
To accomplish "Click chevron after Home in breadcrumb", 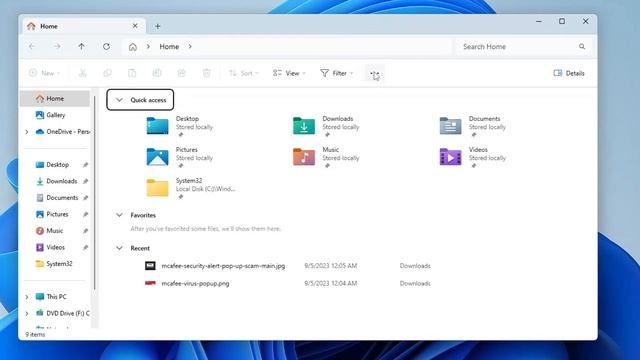I will [x=190, y=47].
